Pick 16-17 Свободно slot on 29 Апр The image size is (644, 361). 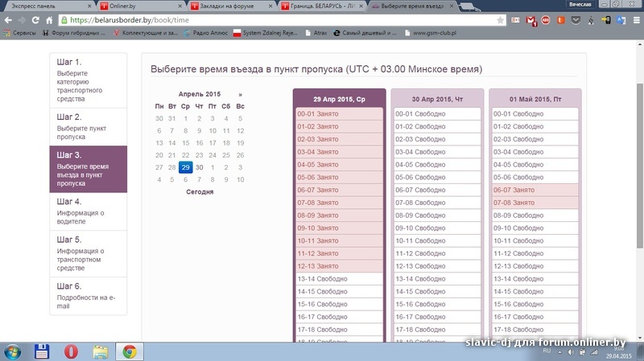click(x=339, y=317)
